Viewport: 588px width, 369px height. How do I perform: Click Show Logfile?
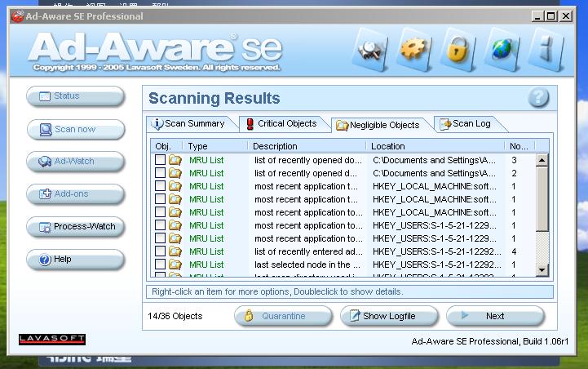389,316
